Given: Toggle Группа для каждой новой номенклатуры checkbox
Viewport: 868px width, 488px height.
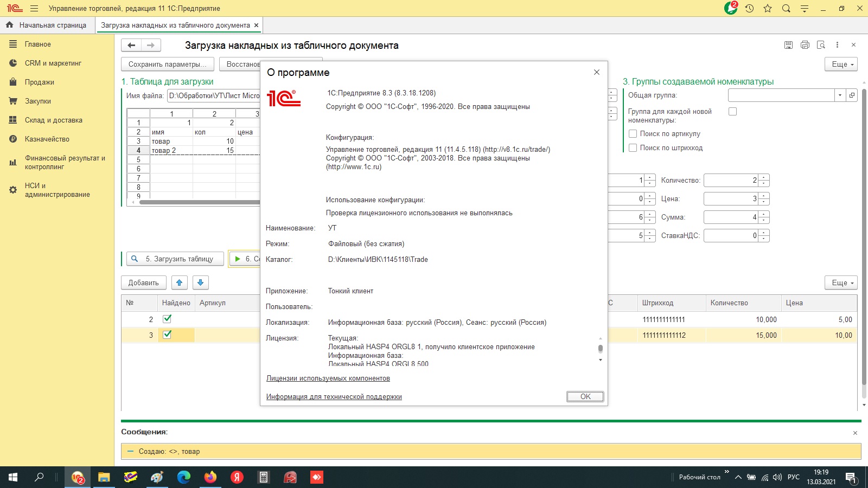Looking at the screenshot, I should point(732,111).
